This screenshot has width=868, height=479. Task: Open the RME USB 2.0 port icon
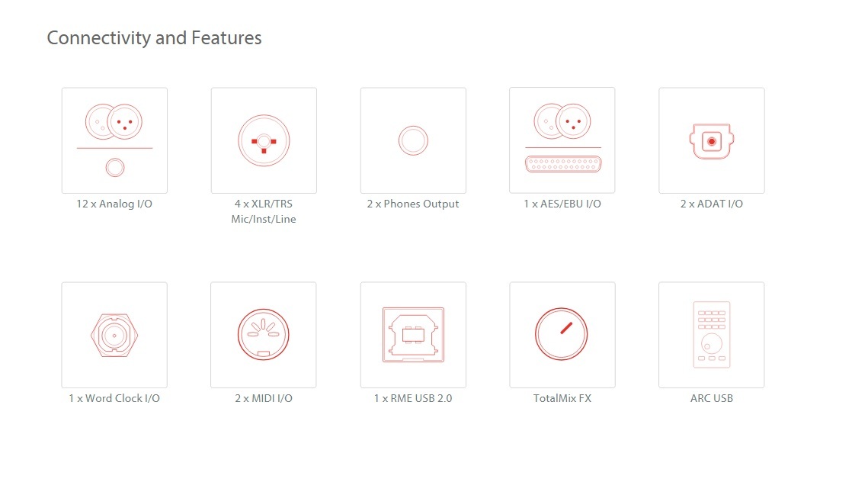click(x=413, y=335)
